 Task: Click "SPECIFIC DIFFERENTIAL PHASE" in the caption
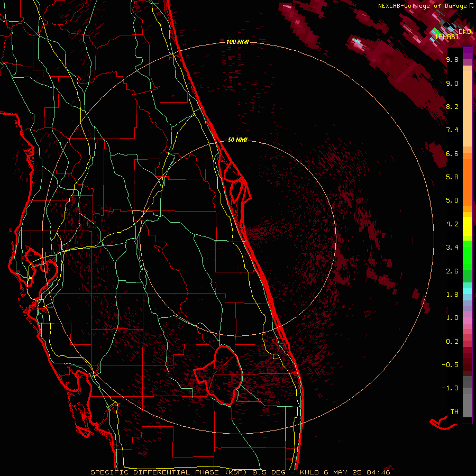(154, 472)
